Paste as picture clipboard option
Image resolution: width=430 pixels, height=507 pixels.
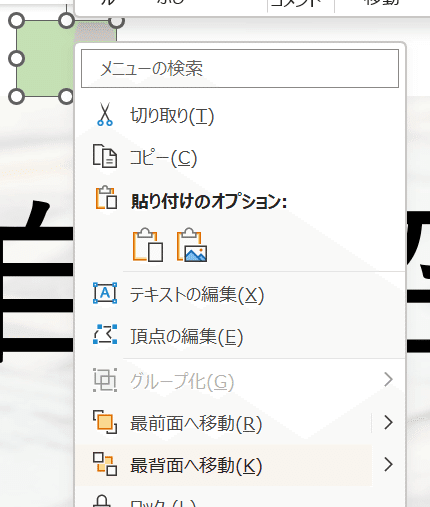(192, 245)
